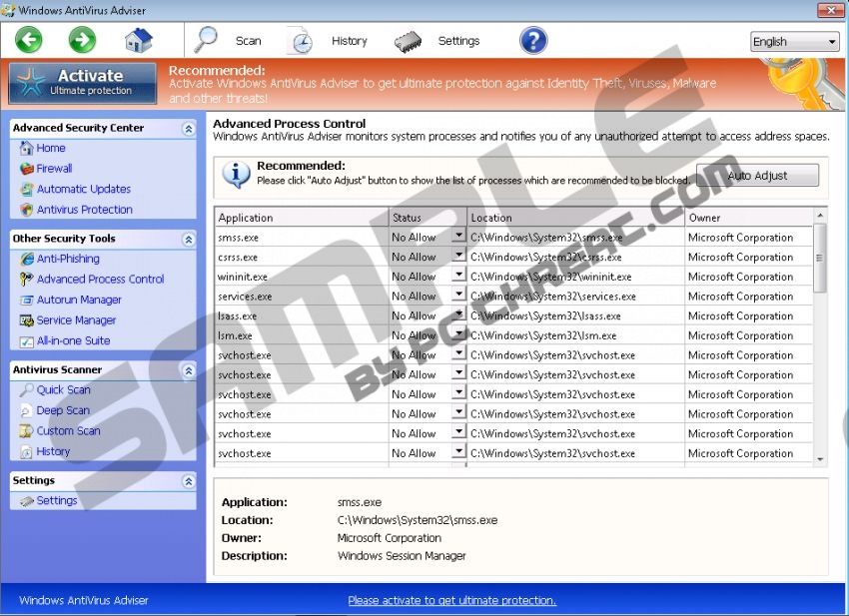Open the History toolbar item
The width and height of the screenshot is (849, 616).
(x=350, y=41)
